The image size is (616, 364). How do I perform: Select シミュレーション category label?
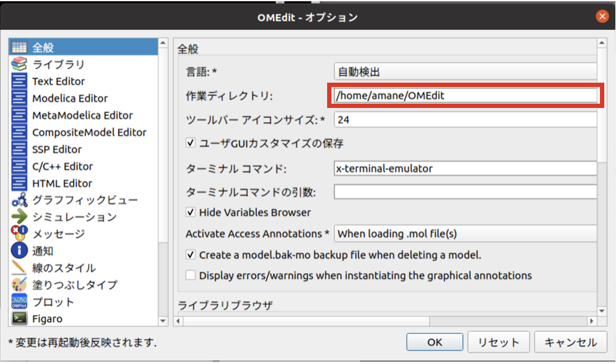[x=75, y=217]
